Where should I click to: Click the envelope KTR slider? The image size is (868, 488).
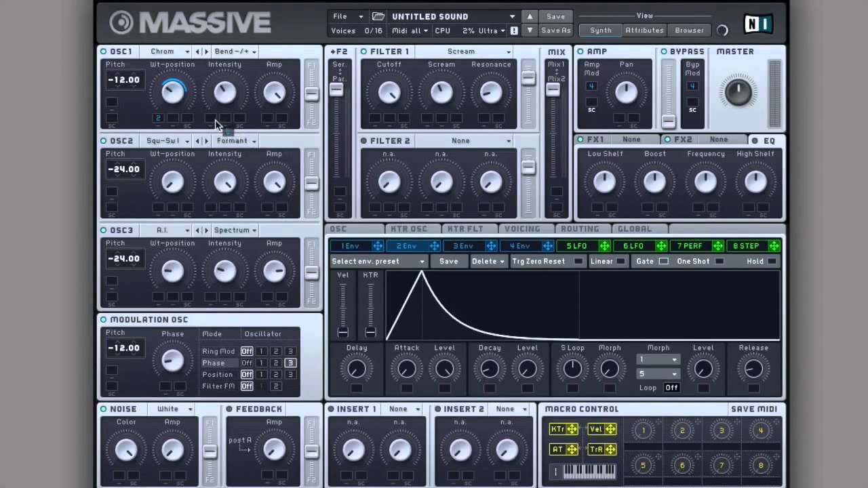click(x=370, y=310)
